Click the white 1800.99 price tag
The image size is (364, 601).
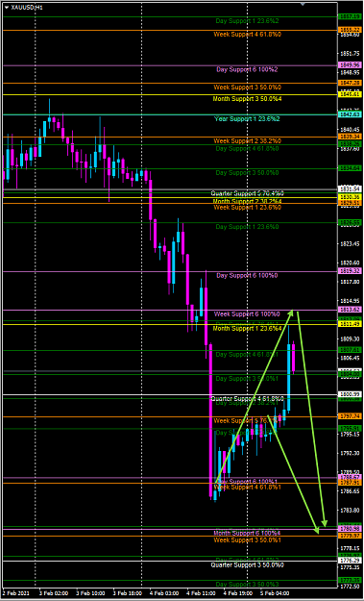349,394
